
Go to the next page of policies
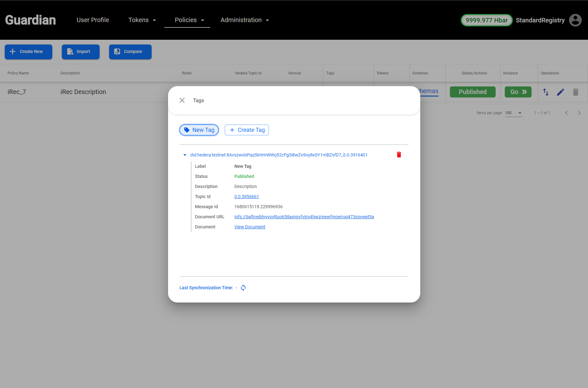pyautogui.click(x=579, y=113)
